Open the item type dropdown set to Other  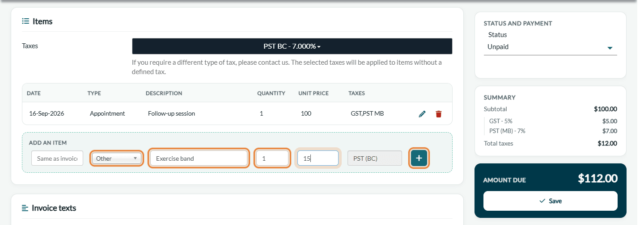click(117, 158)
